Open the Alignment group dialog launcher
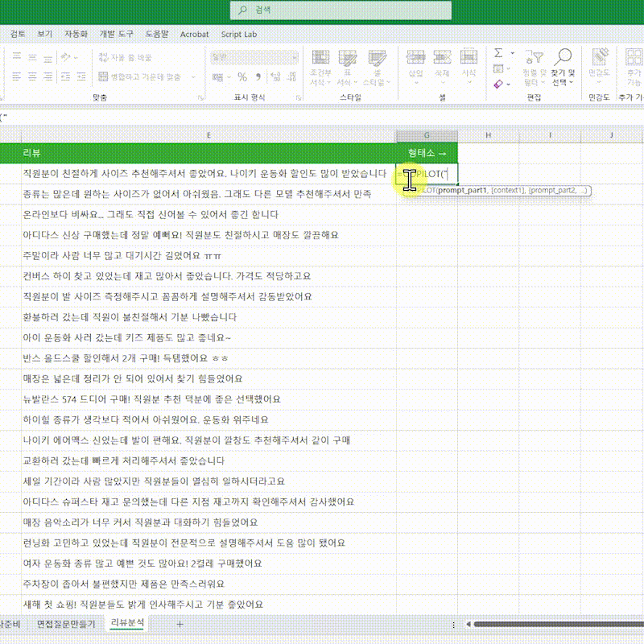644x644 pixels. point(198,97)
